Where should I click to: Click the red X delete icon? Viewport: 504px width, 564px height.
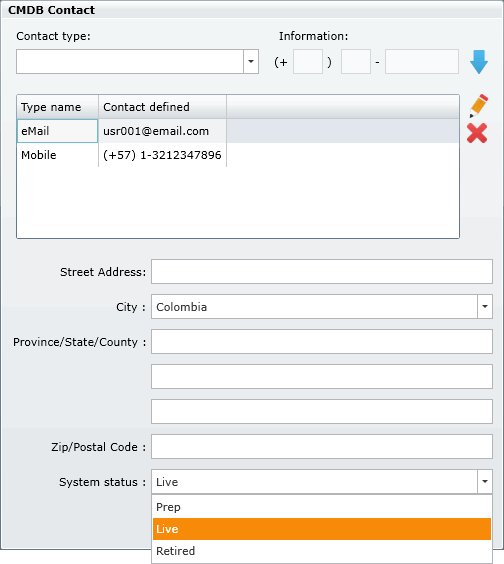click(477, 133)
